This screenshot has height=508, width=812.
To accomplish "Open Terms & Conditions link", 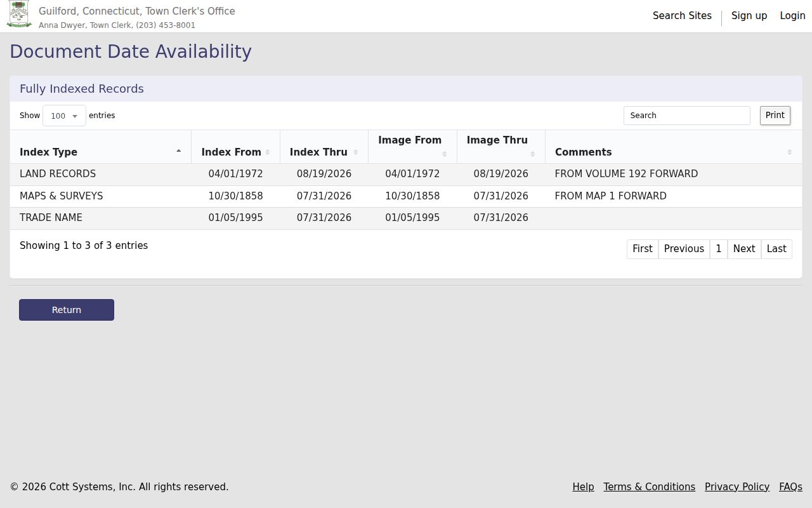I will tap(649, 487).
